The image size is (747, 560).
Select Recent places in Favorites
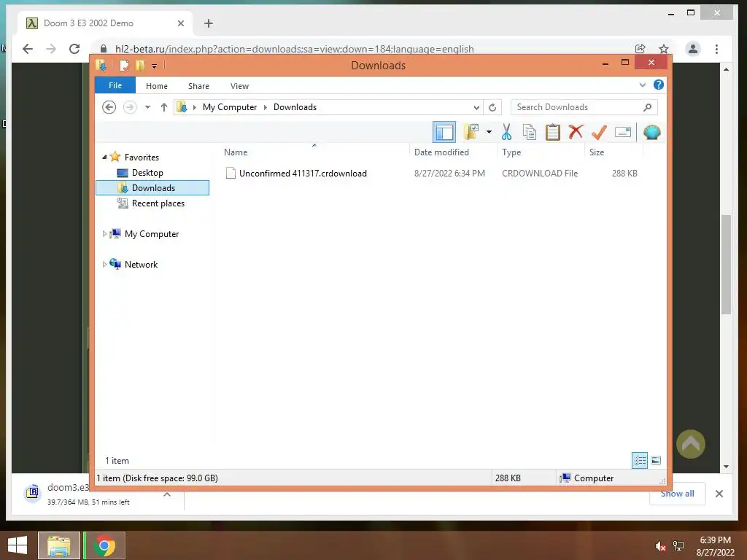click(x=158, y=203)
